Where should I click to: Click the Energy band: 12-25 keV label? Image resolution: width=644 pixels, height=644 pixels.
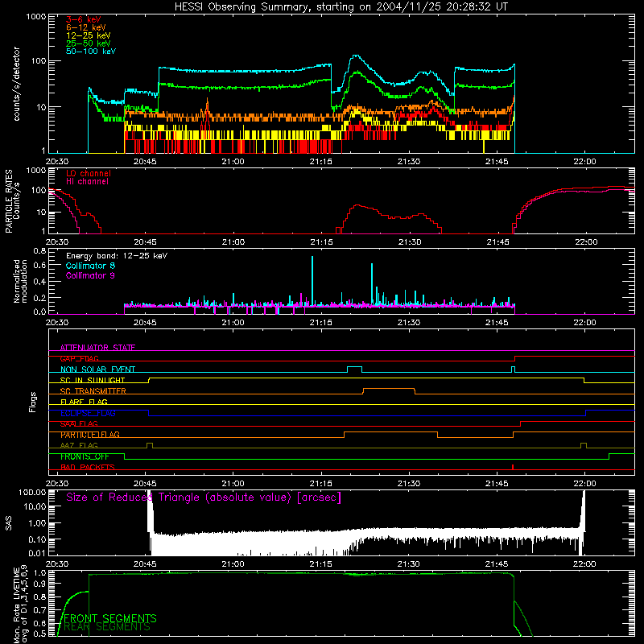click(x=117, y=256)
